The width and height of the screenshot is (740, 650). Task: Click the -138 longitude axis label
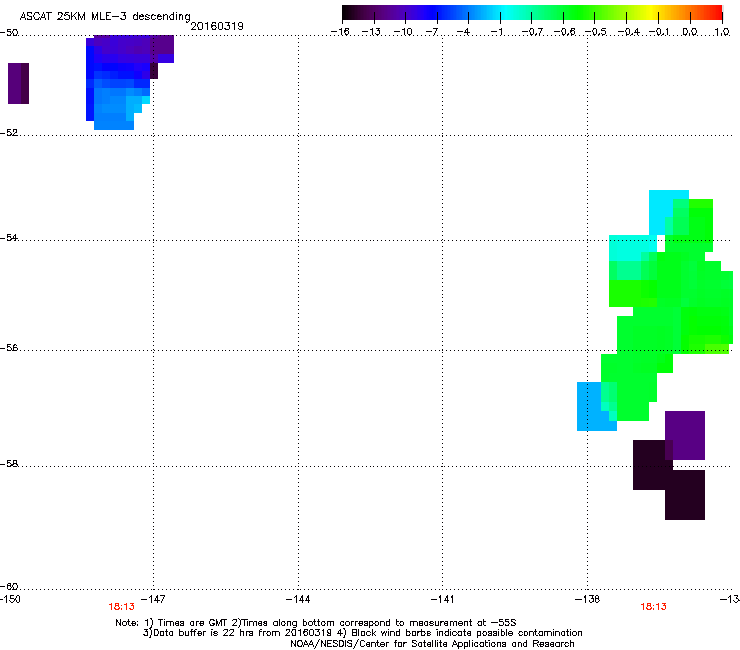point(587,599)
